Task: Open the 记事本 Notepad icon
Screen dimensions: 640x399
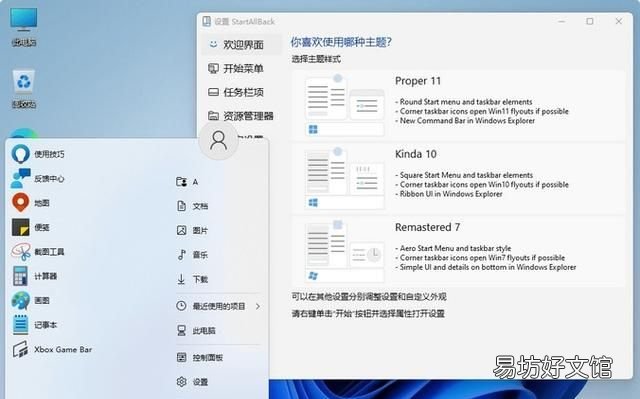Action: (20, 325)
